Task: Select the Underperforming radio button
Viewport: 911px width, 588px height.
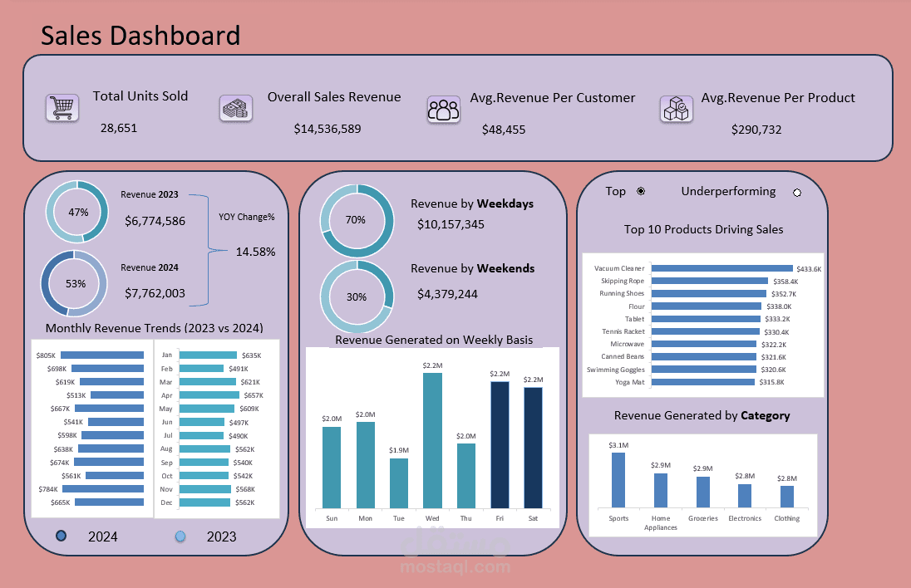Action: (797, 192)
